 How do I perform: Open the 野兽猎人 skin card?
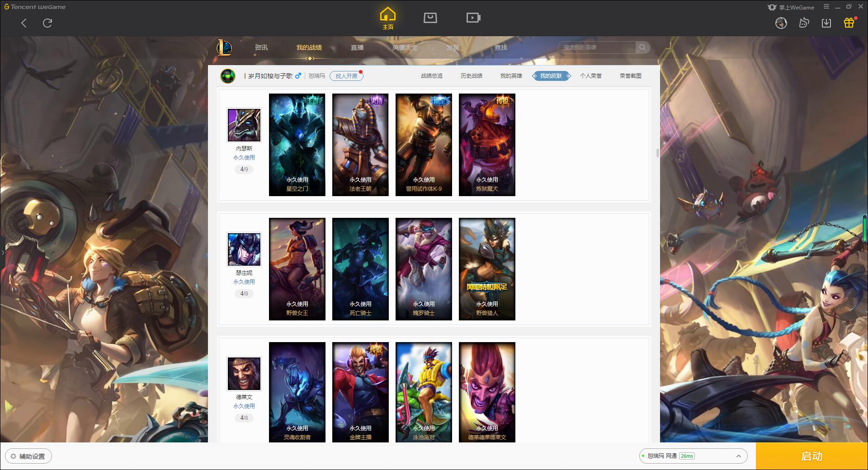coord(487,269)
